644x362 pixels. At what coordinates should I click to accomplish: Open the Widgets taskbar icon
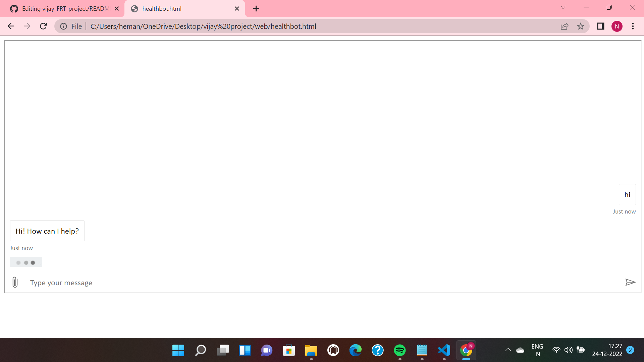click(x=245, y=350)
